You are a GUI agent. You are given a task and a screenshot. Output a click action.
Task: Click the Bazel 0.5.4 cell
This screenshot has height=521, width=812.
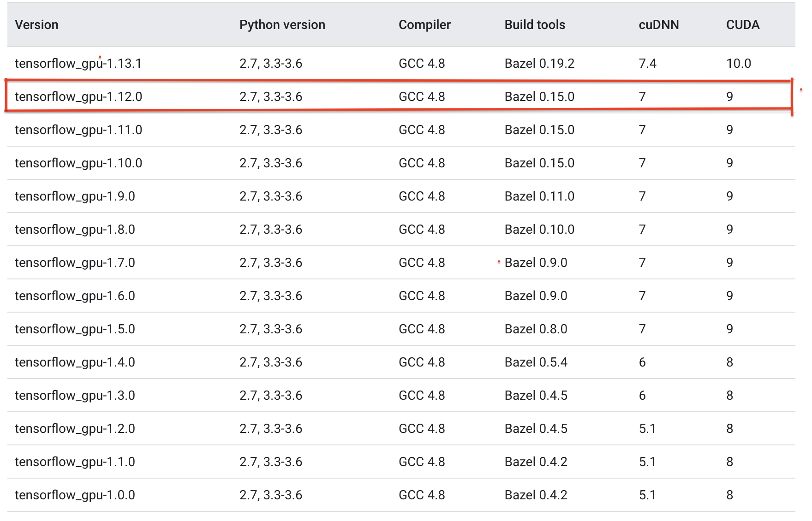[x=536, y=362]
